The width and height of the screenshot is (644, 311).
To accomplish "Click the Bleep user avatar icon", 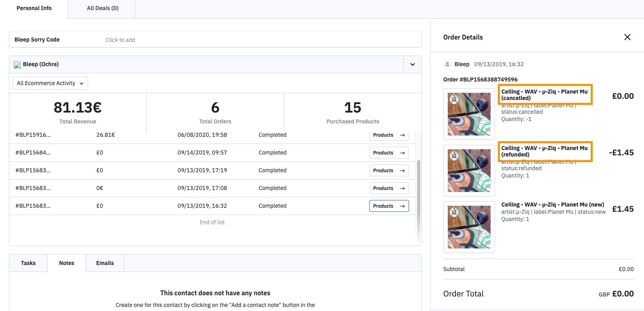I will point(447,64).
